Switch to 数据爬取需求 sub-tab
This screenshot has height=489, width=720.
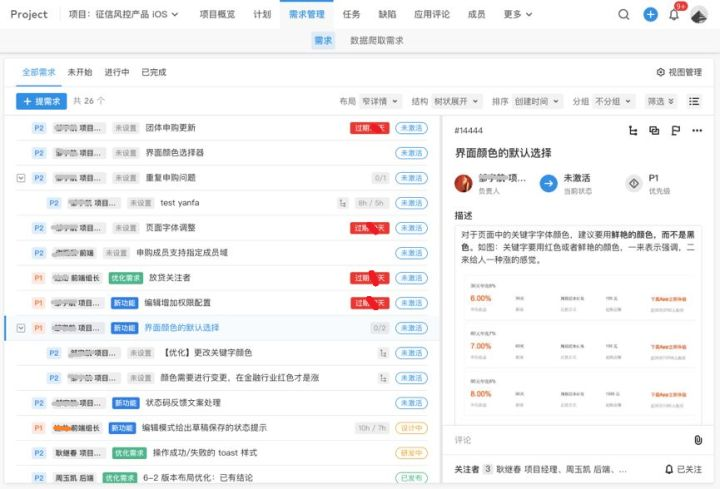coord(377,40)
